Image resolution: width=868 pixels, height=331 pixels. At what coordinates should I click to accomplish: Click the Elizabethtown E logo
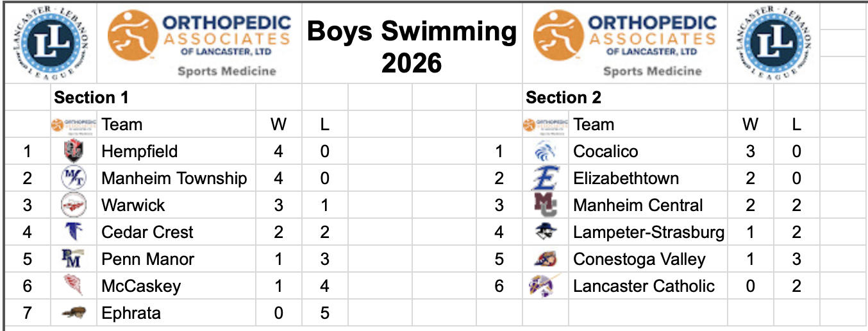(x=545, y=178)
